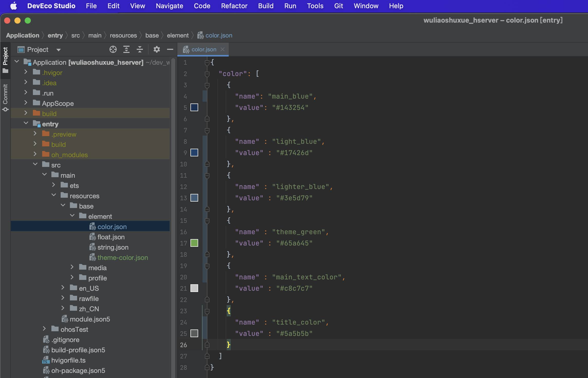Click the orange build folder icon under Application

pos(37,113)
